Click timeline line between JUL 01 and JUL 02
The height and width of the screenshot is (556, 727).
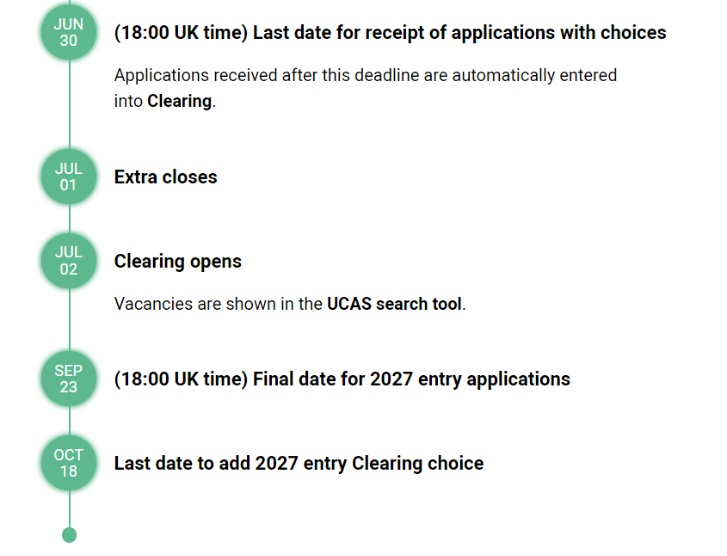[69, 219]
